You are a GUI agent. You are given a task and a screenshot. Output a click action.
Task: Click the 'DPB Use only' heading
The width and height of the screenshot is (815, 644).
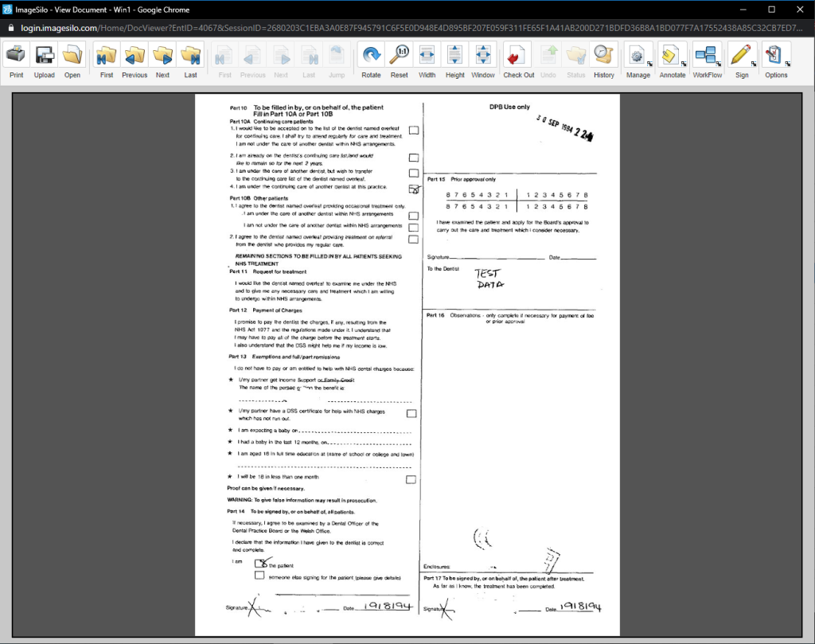(509, 107)
